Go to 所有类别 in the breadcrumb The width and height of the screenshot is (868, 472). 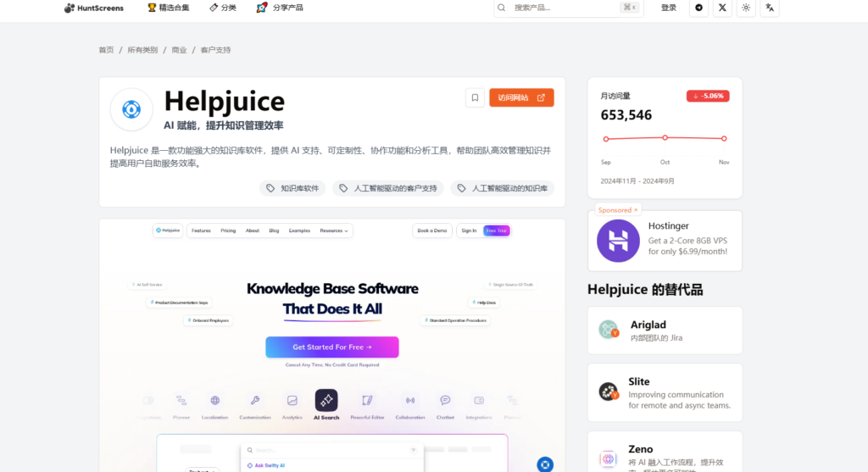tap(142, 50)
